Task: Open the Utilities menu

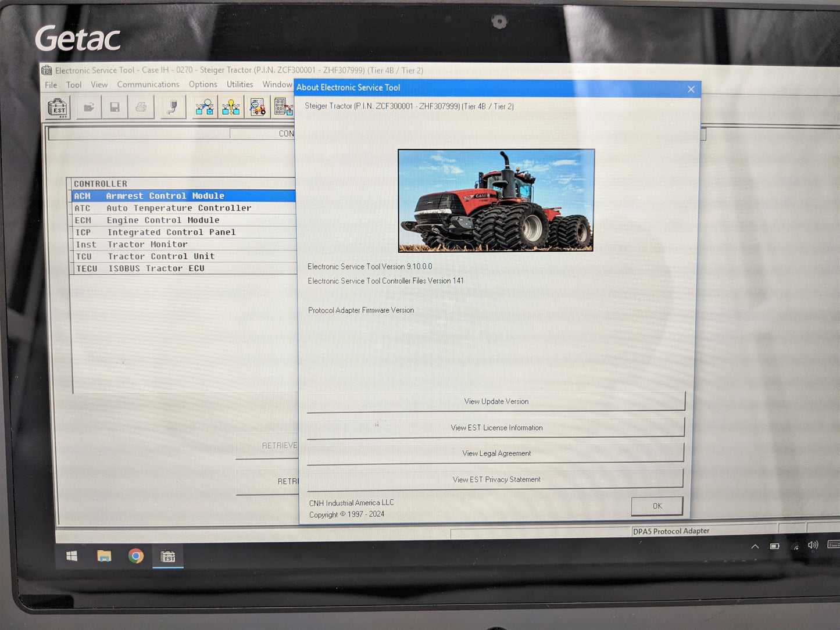Action: coord(240,85)
